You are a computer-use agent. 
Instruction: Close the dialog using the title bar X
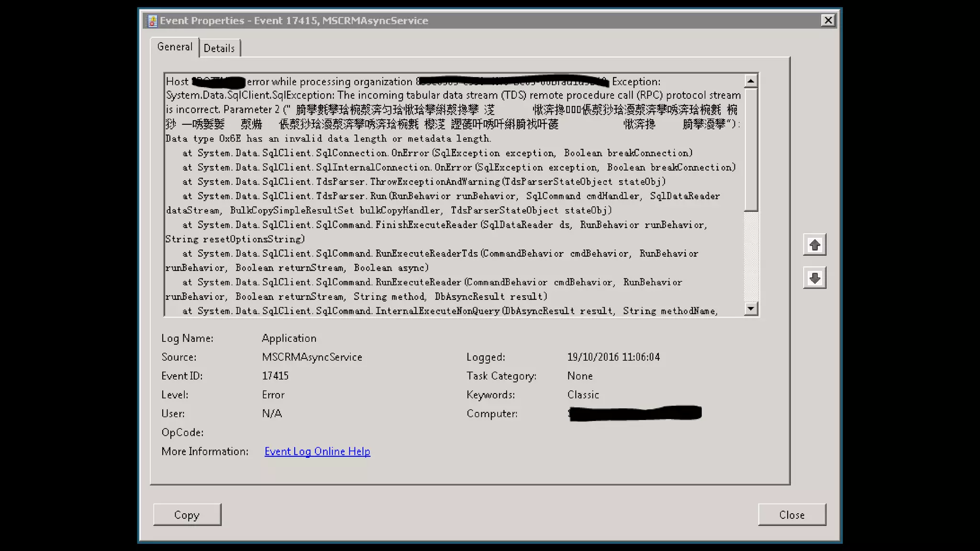(x=828, y=20)
